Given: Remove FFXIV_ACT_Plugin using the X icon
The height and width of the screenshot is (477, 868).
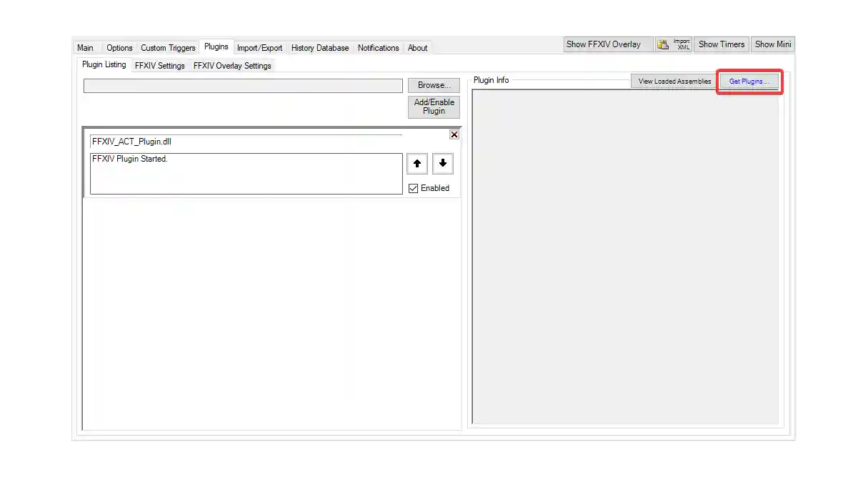Looking at the screenshot, I should click(454, 134).
